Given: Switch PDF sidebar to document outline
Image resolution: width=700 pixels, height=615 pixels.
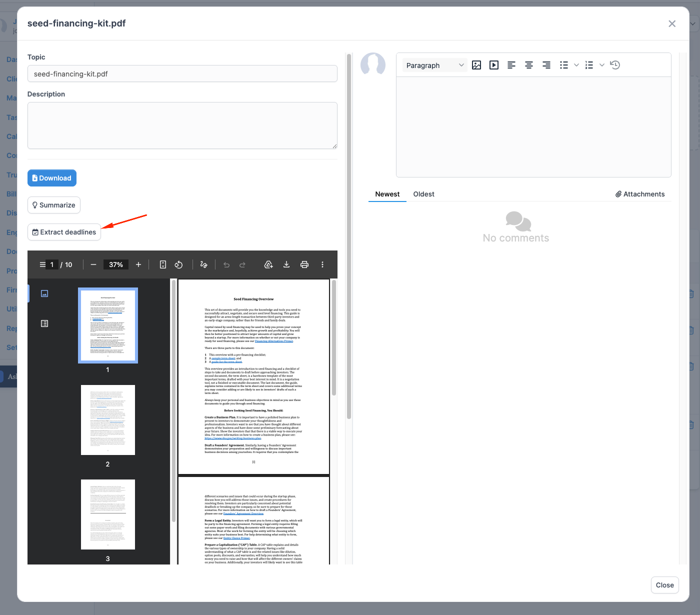Looking at the screenshot, I should [x=44, y=323].
